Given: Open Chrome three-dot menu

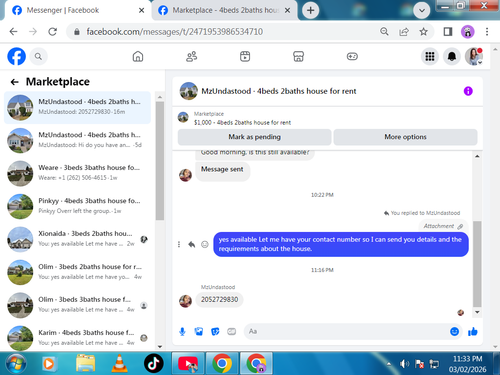Looking at the screenshot, I should pos(487,32).
